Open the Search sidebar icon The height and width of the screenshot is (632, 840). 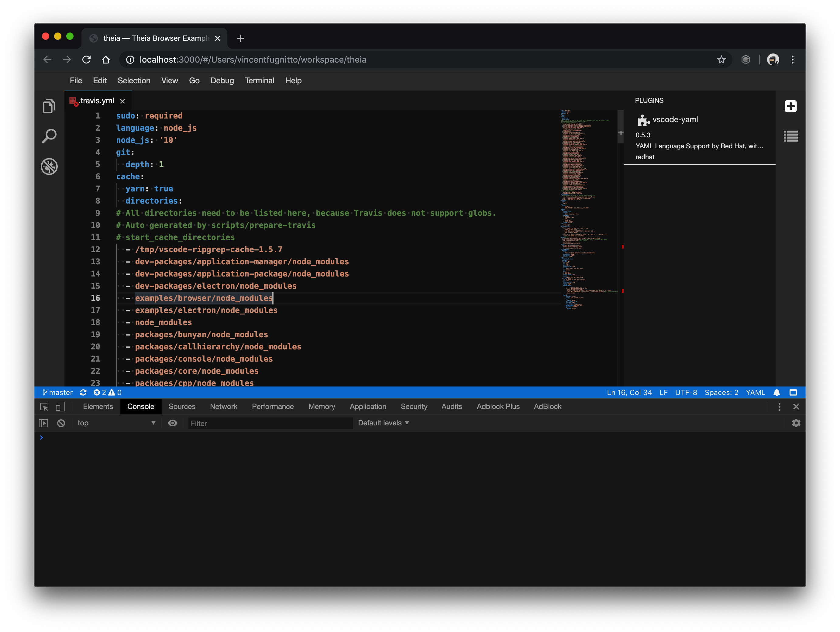[49, 136]
